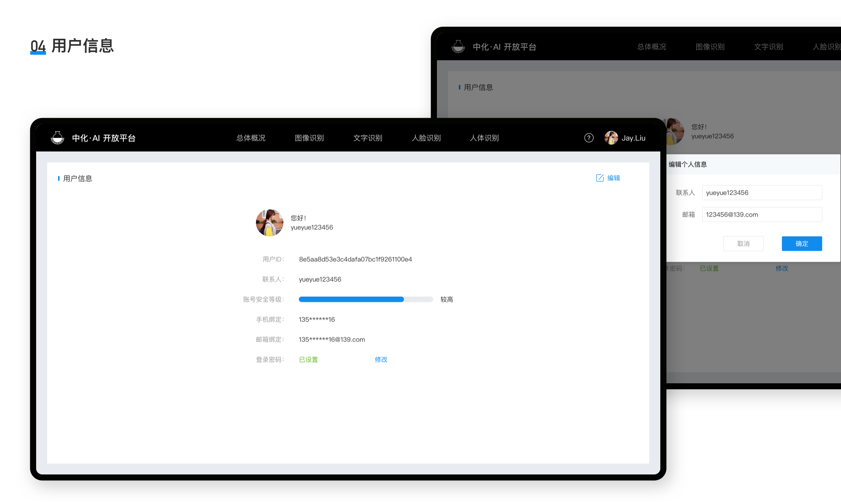Click the blue 修改 password link
The height and width of the screenshot is (504, 841).
coord(381,359)
